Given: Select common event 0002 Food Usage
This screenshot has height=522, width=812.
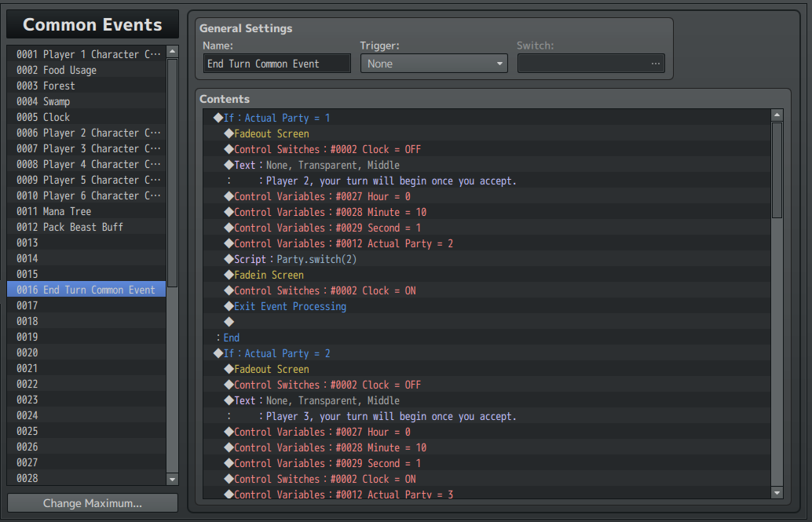Looking at the screenshot, I should pyautogui.click(x=86, y=70).
